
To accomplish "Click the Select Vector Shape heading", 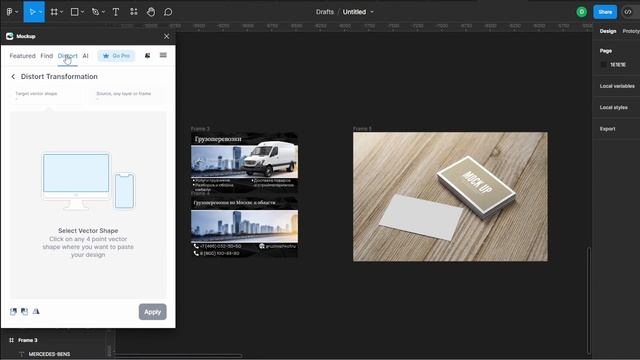I will (x=88, y=231).
